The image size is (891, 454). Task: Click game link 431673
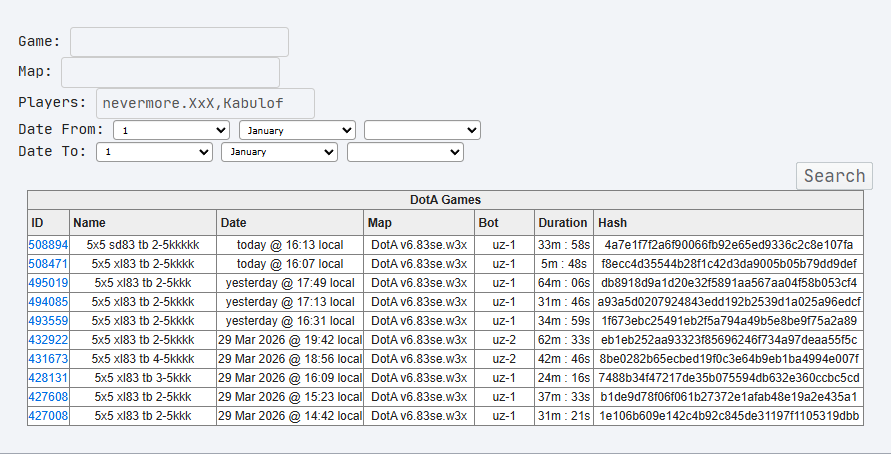[48, 359]
